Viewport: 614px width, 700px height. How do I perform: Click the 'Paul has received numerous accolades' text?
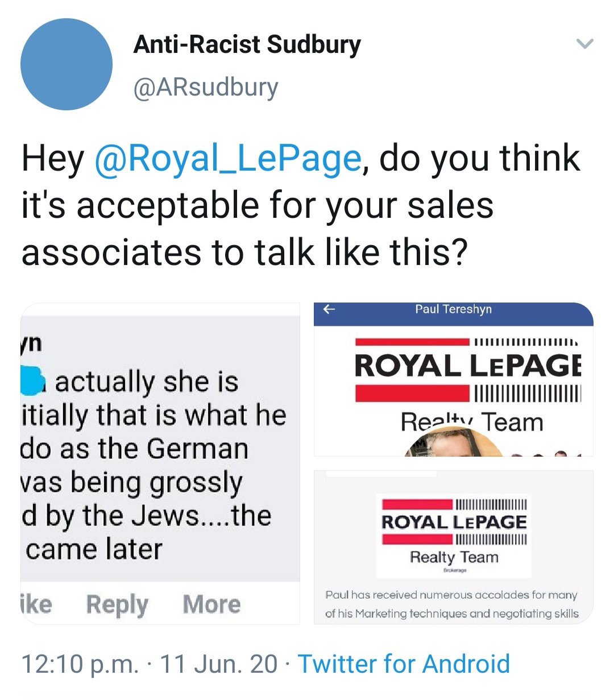451,604
